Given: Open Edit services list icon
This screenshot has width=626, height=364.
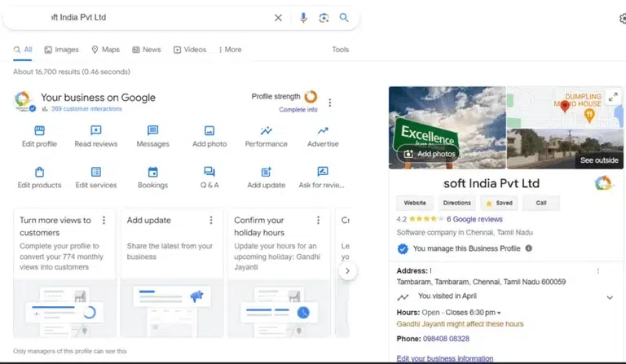Looking at the screenshot, I should click(x=96, y=172).
